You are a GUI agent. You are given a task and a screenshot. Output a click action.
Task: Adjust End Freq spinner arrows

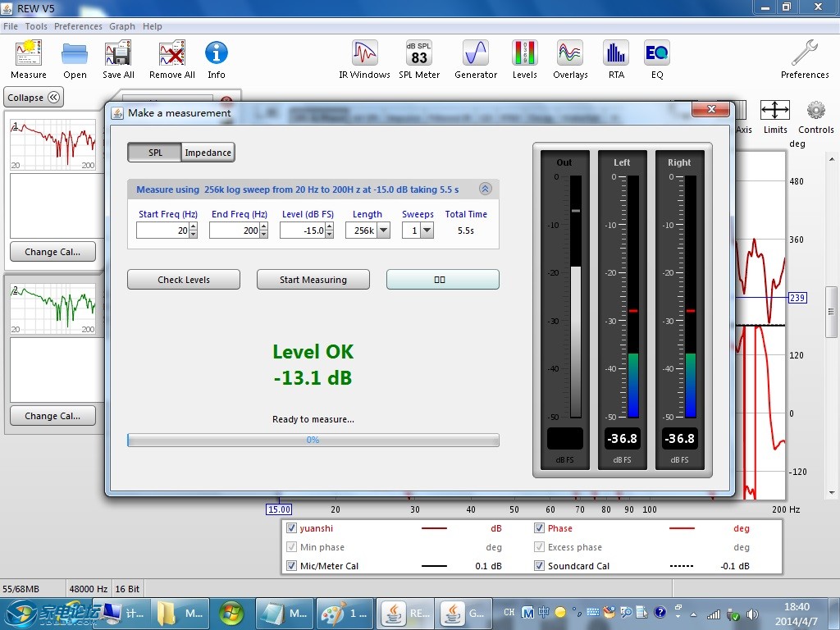(263, 231)
